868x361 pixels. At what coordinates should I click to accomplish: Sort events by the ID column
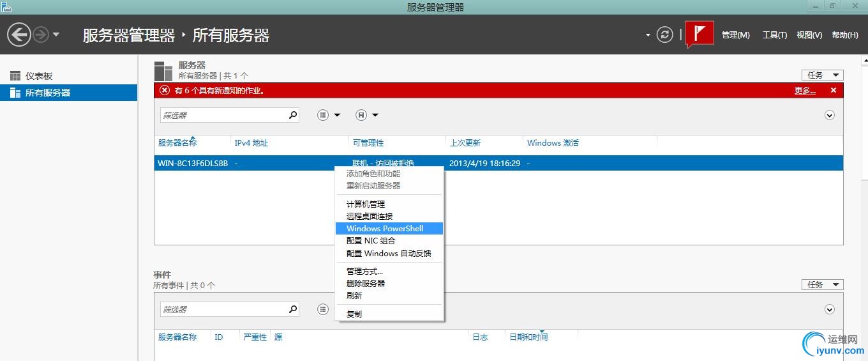[x=219, y=337]
